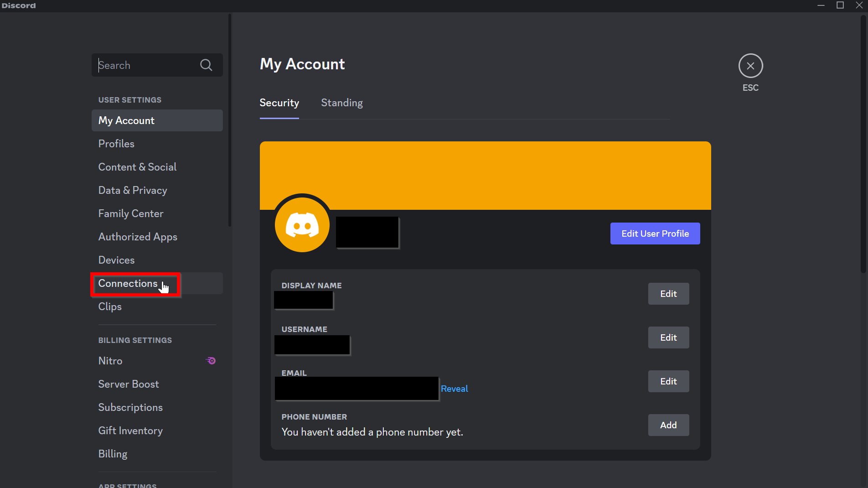Edit the username field

(x=668, y=337)
